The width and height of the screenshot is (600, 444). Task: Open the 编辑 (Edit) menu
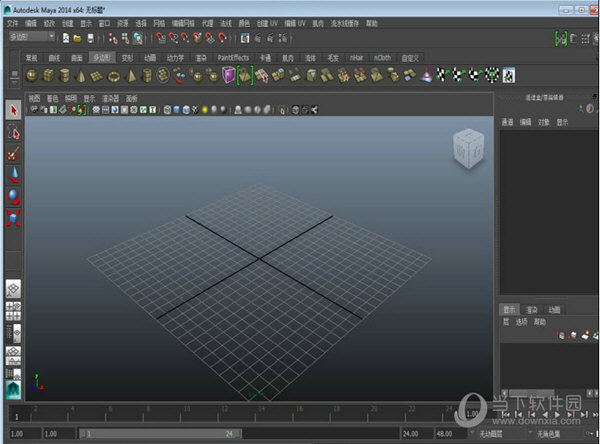coord(31,23)
